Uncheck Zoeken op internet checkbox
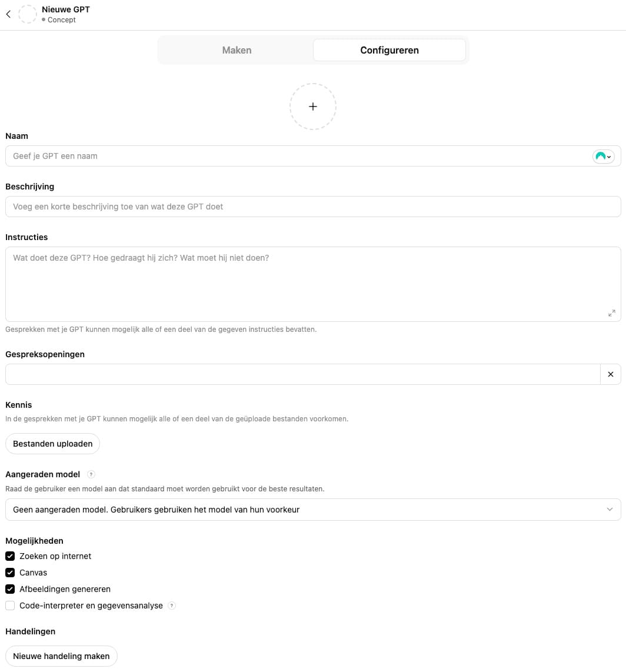The image size is (626, 672). [10, 556]
